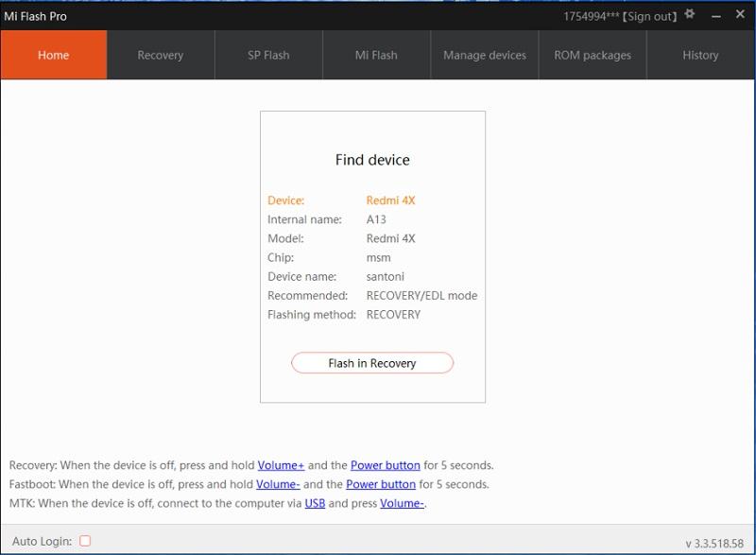Viewport: 756px width, 555px height.
Task: Open the ROM packages tab
Action: point(593,55)
